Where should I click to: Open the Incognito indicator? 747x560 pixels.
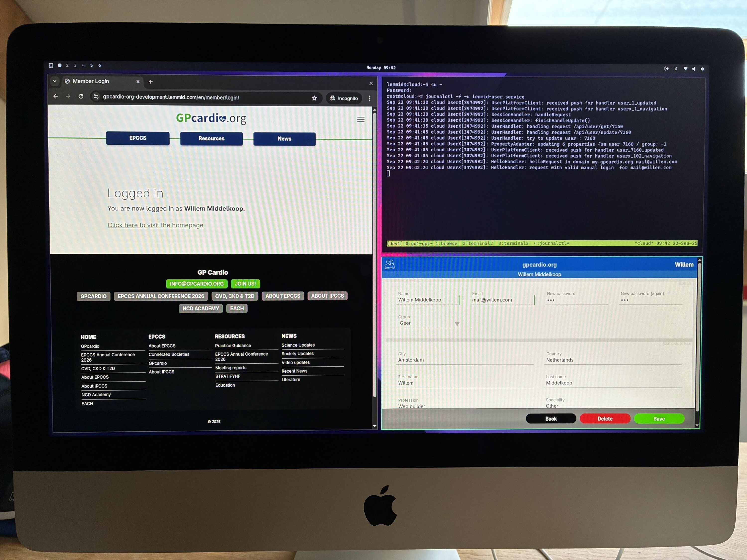click(344, 98)
